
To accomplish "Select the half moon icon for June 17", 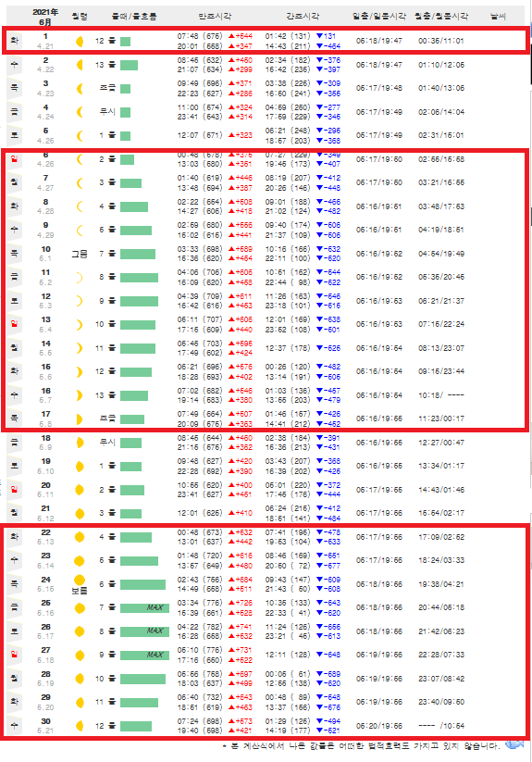I will pyautogui.click(x=80, y=418).
